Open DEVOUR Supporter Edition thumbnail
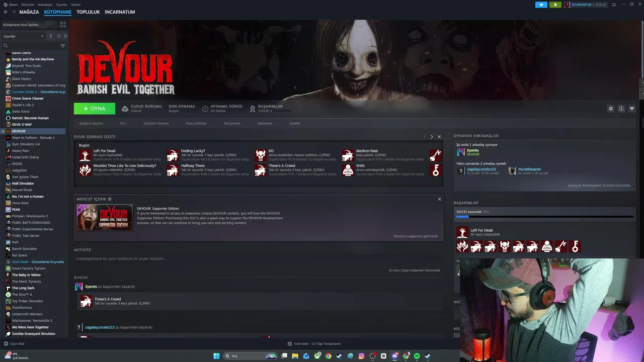This screenshot has height=362, width=644. click(105, 217)
